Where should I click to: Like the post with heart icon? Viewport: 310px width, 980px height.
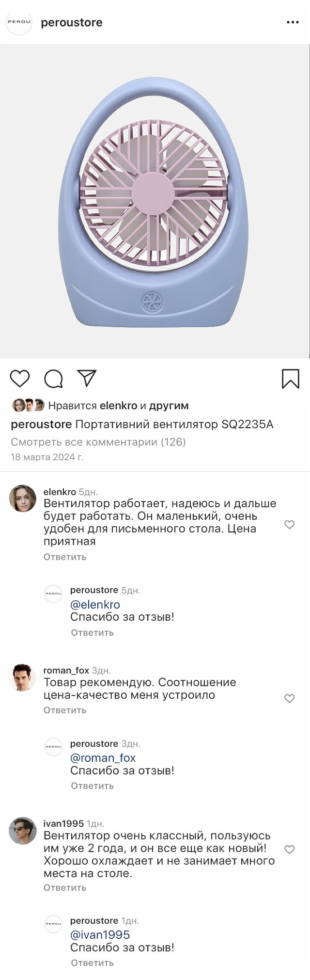pos(20,379)
